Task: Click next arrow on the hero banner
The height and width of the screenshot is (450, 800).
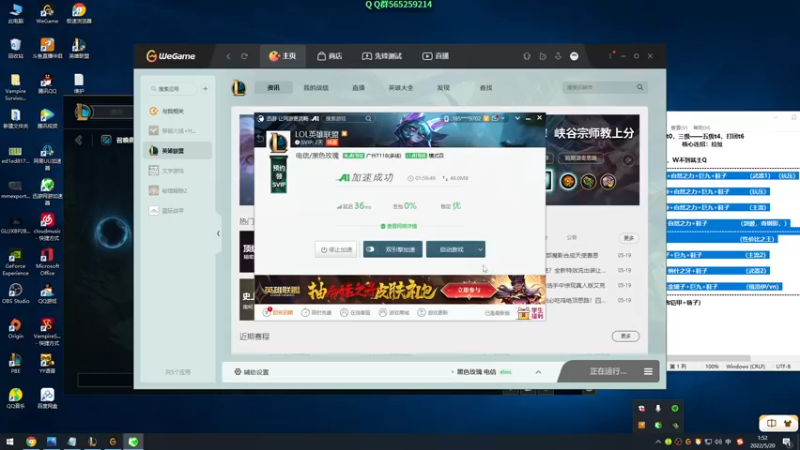Action: [x=628, y=160]
